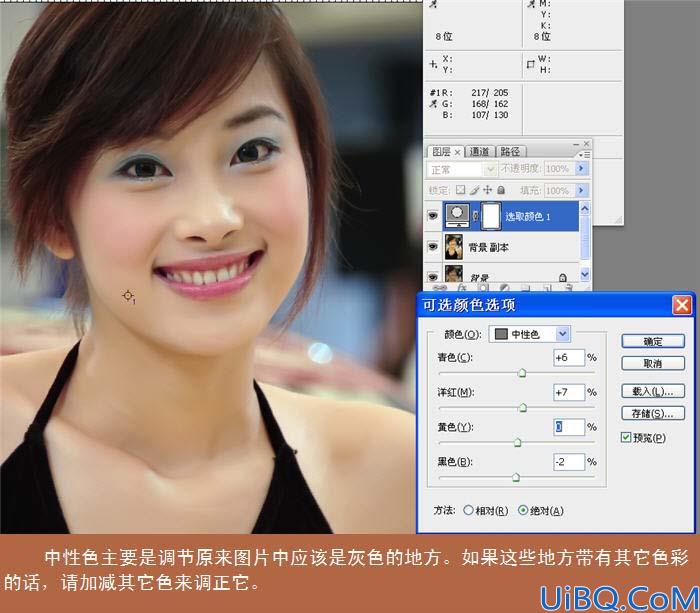The image size is (700, 613).
Task: Close the 图层 tab via its small x
Action: pos(457,153)
